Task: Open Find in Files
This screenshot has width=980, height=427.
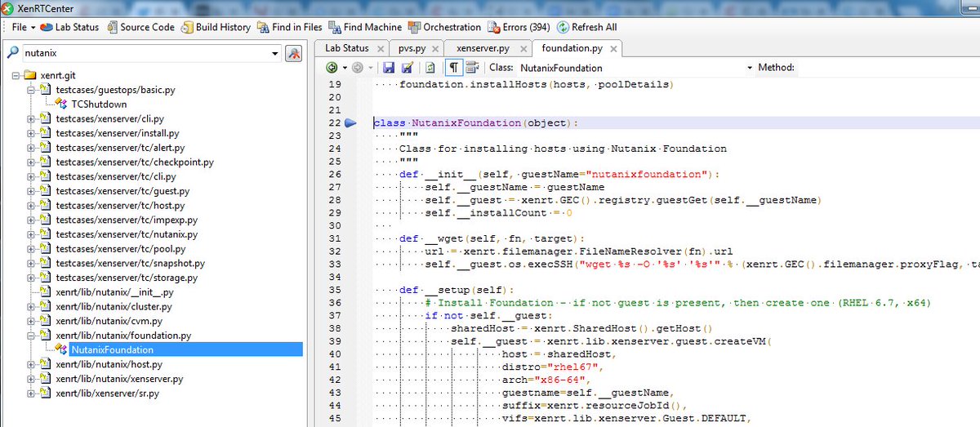Action: click(x=290, y=27)
